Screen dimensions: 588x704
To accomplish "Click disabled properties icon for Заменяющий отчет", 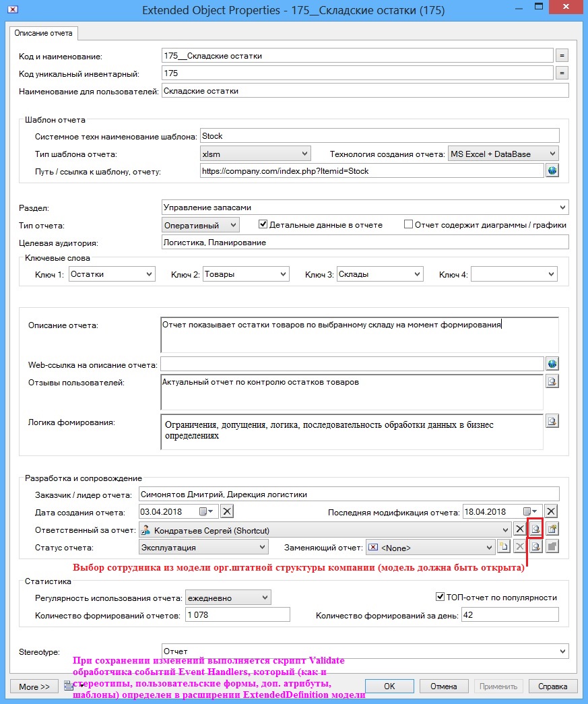I will [x=552, y=547].
